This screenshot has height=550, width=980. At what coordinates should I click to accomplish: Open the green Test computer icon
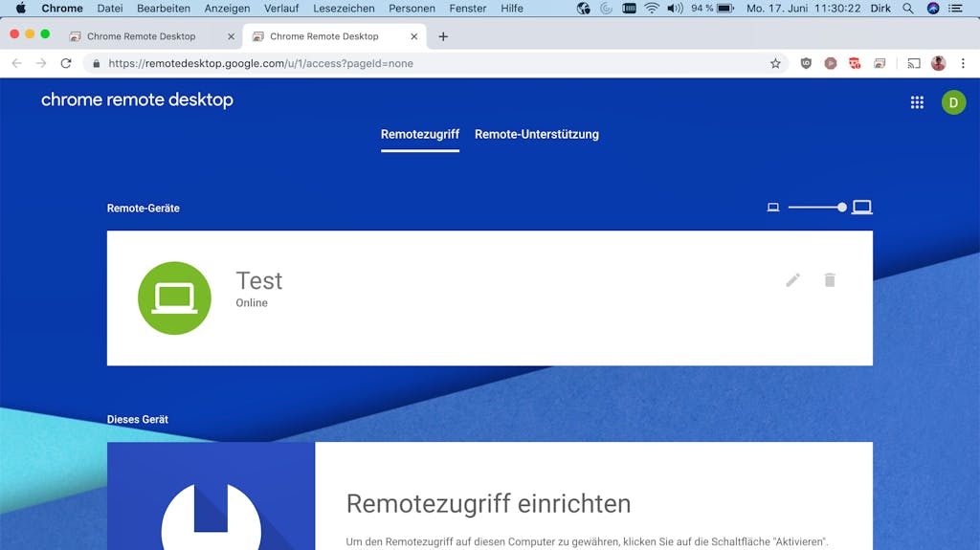pyautogui.click(x=174, y=298)
